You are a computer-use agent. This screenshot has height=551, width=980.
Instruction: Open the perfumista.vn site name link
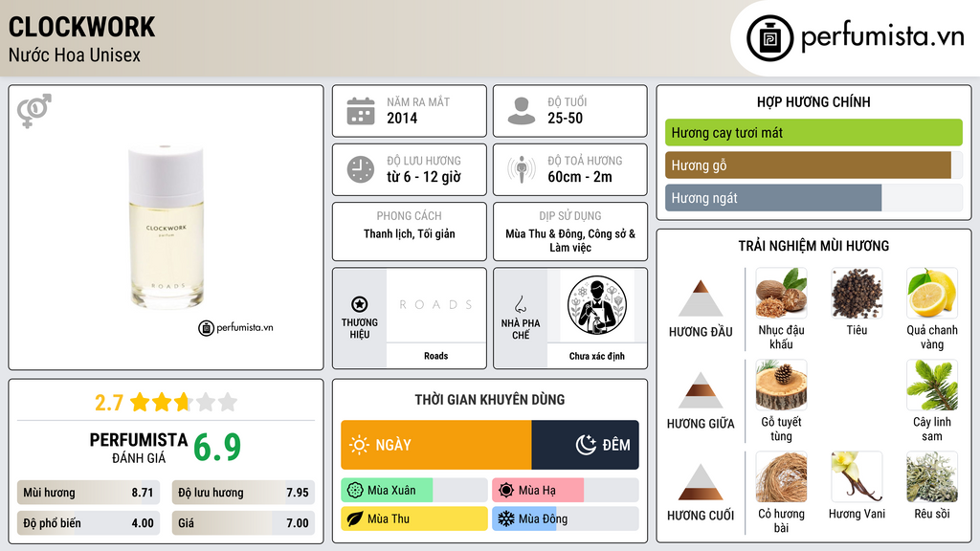pyautogui.click(x=882, y=37)
